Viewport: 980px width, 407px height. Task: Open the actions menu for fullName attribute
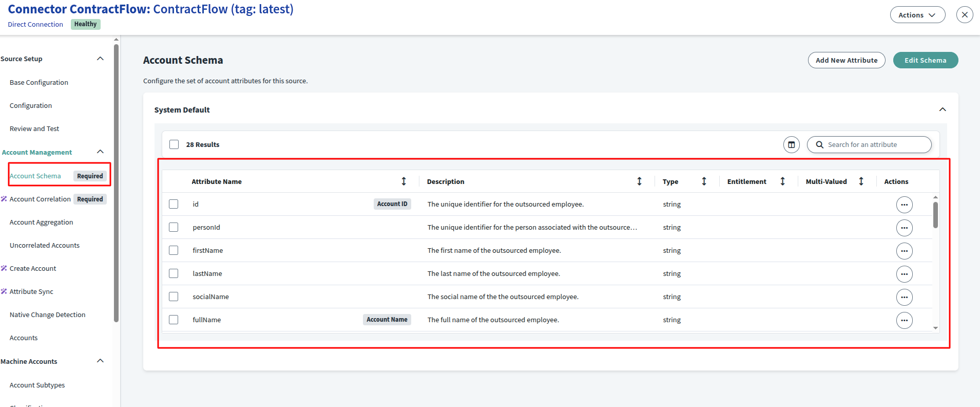coord(904,320)
